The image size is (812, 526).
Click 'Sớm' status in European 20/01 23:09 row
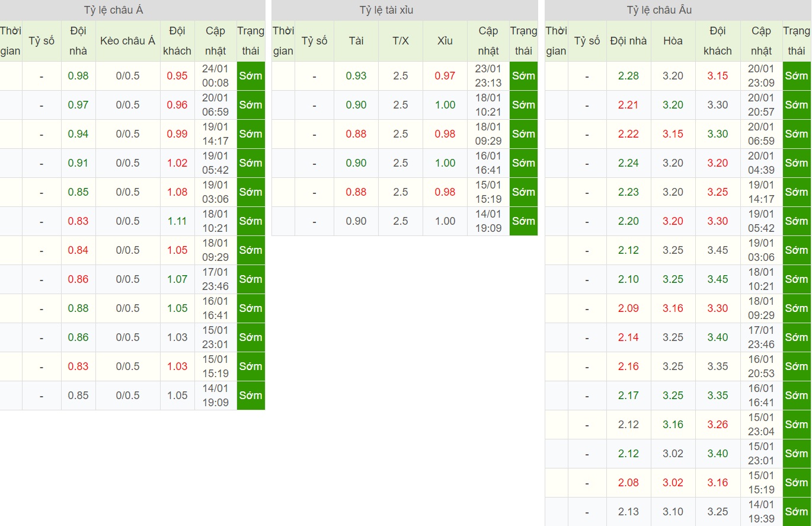coord(796,76)
